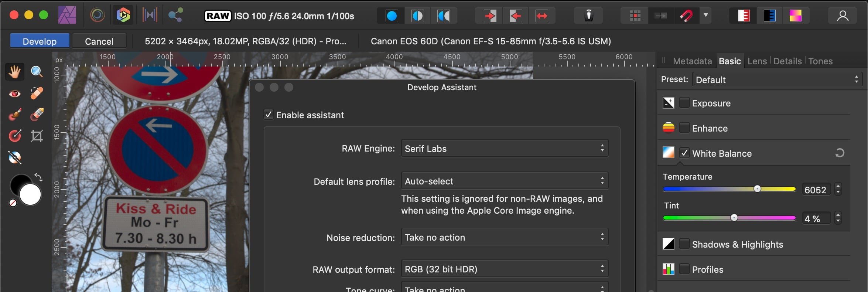Viewport: 868px width, 292px height.
Task: Select single view mode
Action: coord(392,16)
